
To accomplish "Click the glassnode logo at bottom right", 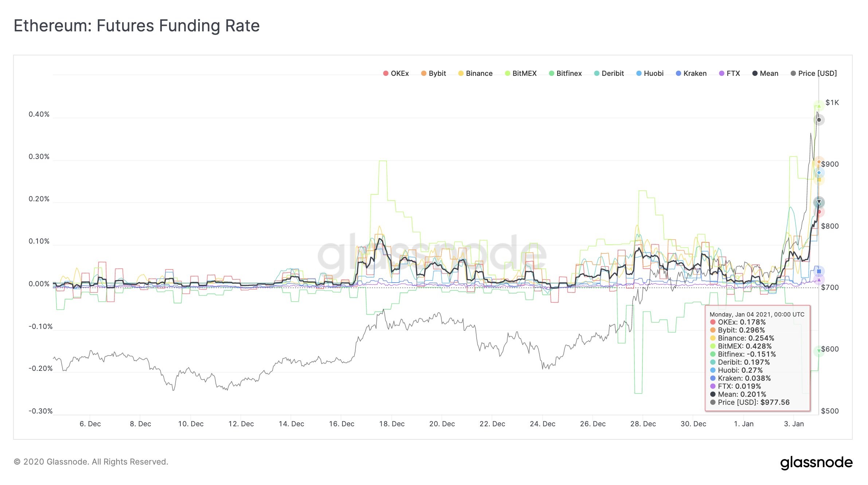I will [x=816, y=463].
